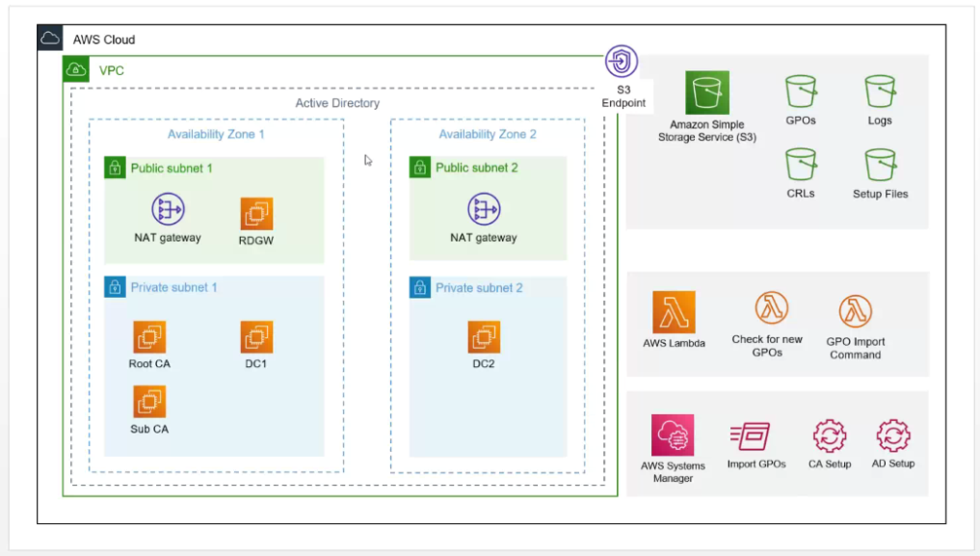This screenshot has height=556, width=980.
Task: Click the Import GPOs label text
Action: [756, 464]
